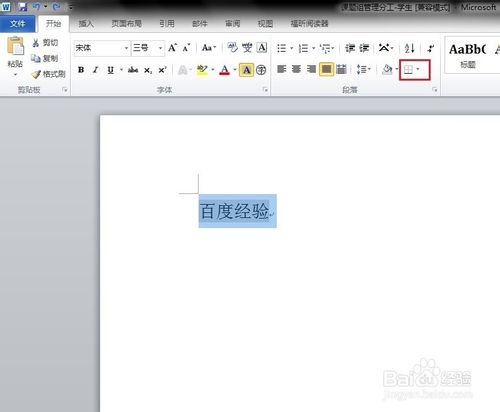Click the Phonetic Guide (文) icon
This screenshot has height=412, width=500.
click(x=247, y=48)
